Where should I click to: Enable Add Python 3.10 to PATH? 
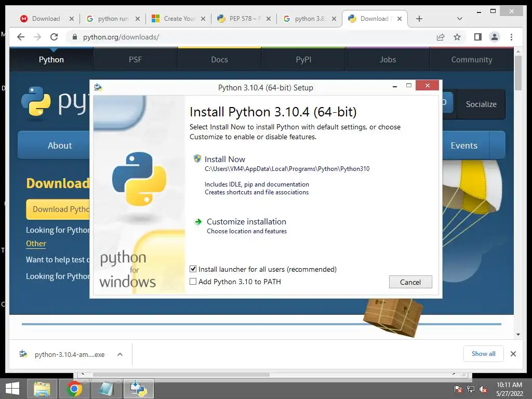click(x=193, y=281)
